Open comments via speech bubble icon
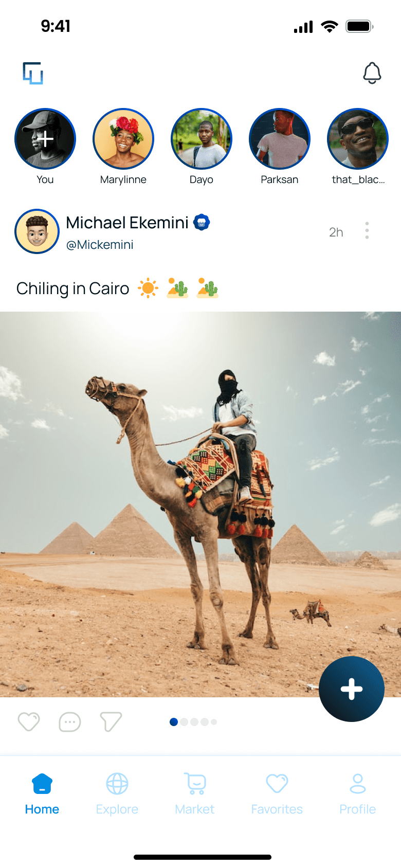 click(x=70, y=721)
